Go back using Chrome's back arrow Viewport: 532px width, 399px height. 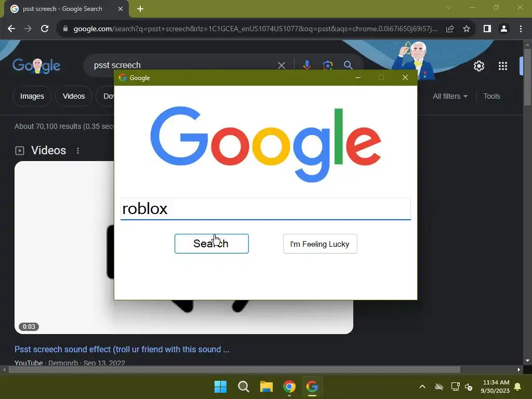pos(11,29)
